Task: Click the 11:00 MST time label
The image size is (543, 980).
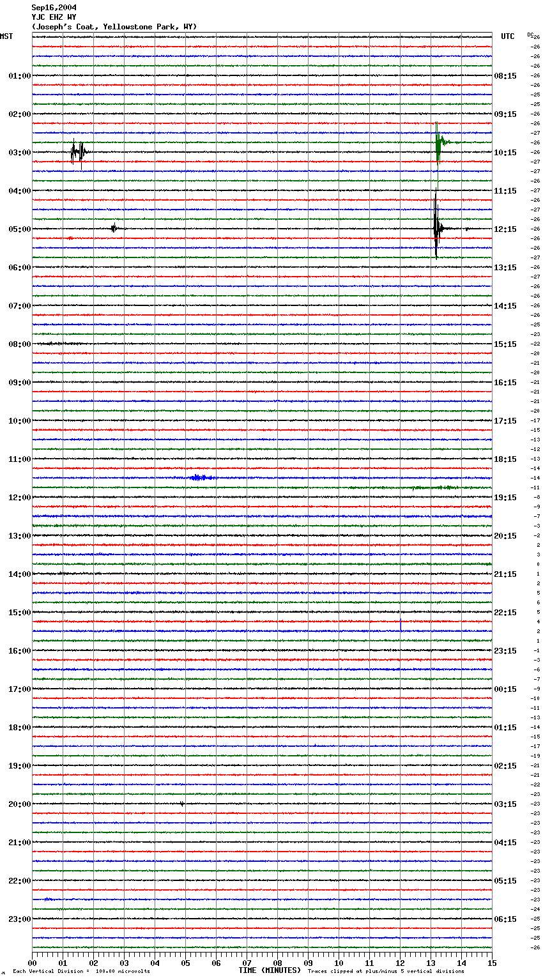Action: [x=19, y=459]
